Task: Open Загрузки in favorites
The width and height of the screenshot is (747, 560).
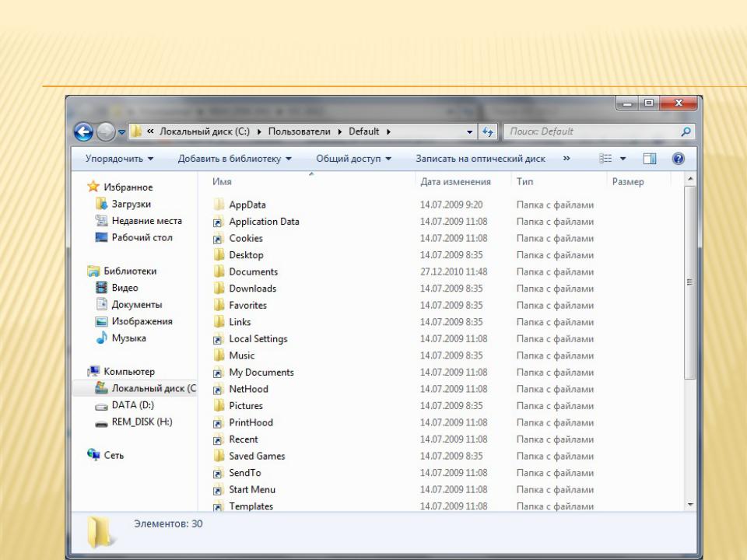Action: [131, 204]
